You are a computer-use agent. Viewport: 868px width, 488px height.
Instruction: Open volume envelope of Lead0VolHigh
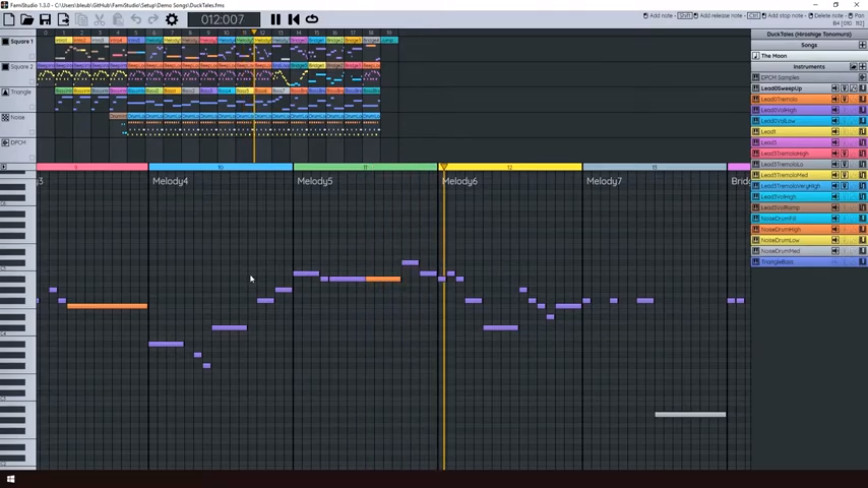pyautogui.click(x=835, y=110)
